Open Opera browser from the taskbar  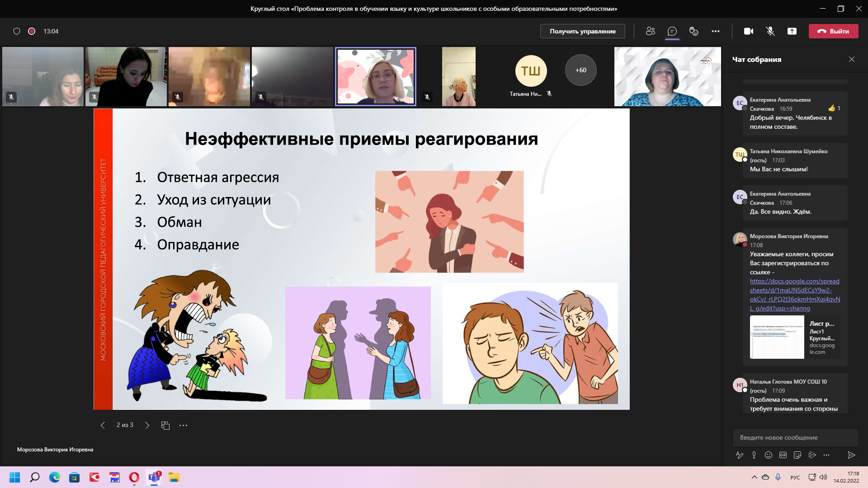134,477
